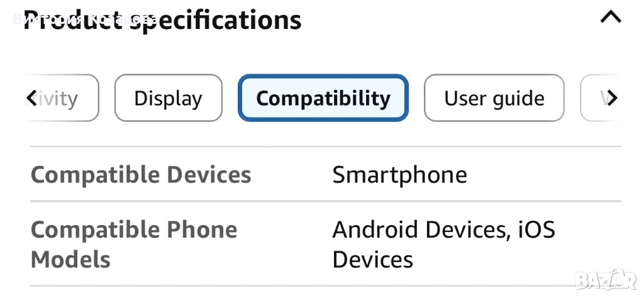644x298 pixels.
Task: Click the Product specifications heading
Action: [162, 19]
